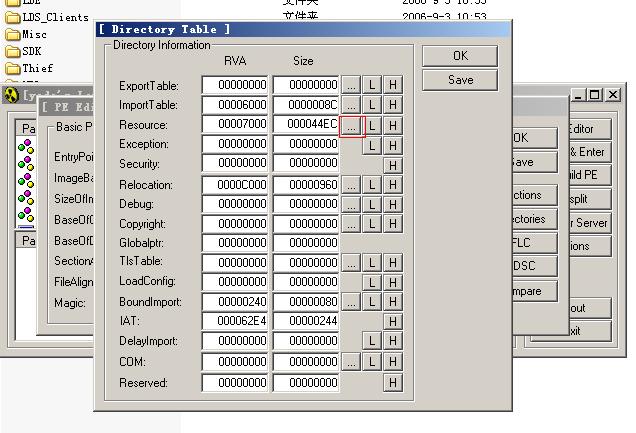
Task: Click the radiation app icon in the background title bar
Action: point(11,95)
